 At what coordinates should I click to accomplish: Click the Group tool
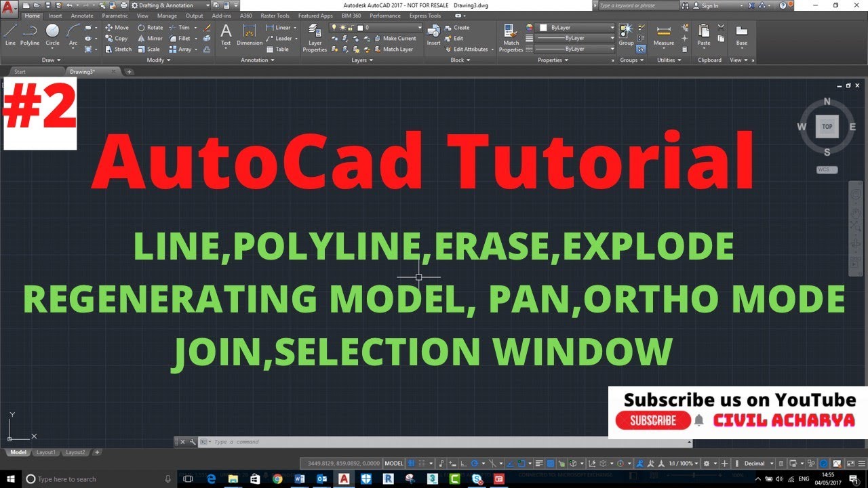click(626, 34)
